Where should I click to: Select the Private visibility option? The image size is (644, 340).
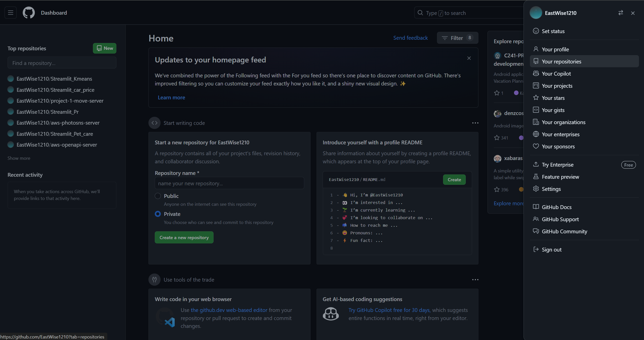[158, 214]
